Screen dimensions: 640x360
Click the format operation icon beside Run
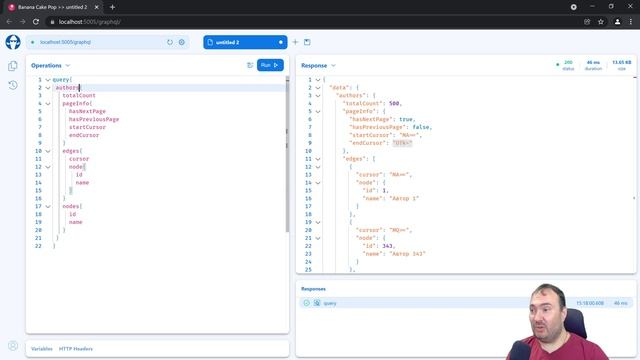[250, 65]
